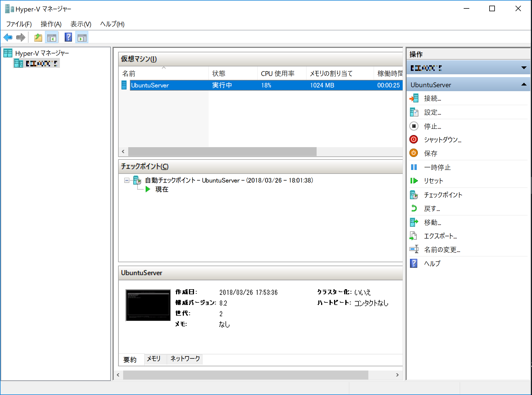Click the 接続 connect icon in actions

point(414,98)
